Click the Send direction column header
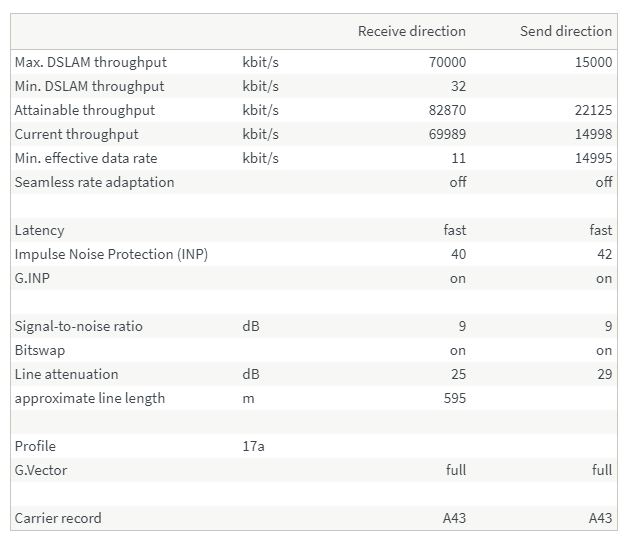 [x=565, y=31]
